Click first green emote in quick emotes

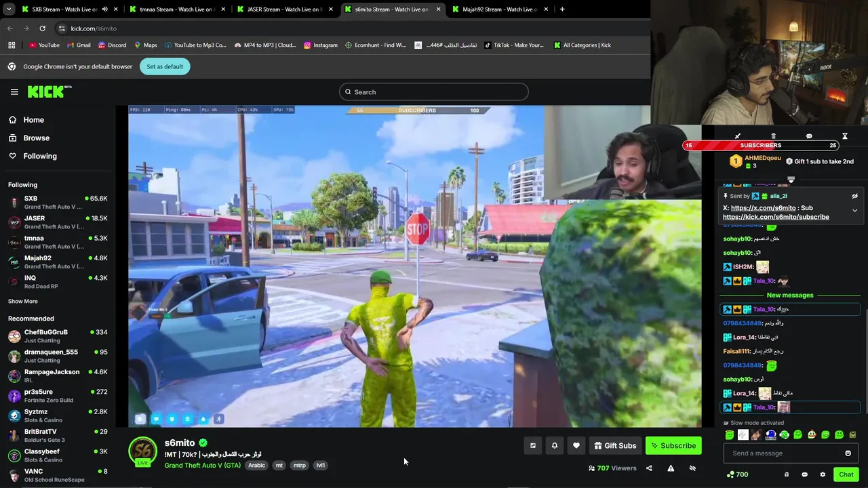730,435
